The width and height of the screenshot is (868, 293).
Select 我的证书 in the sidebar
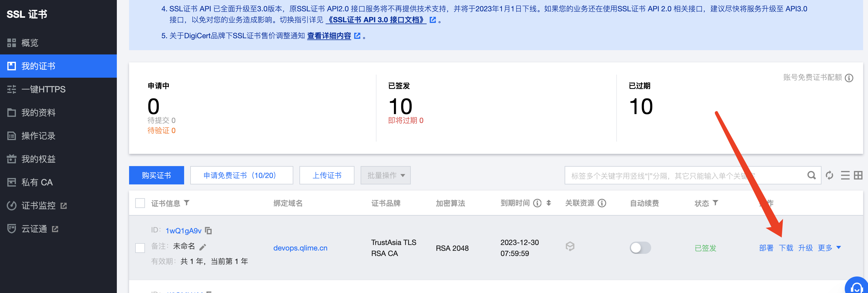click(x=58, y=66)
